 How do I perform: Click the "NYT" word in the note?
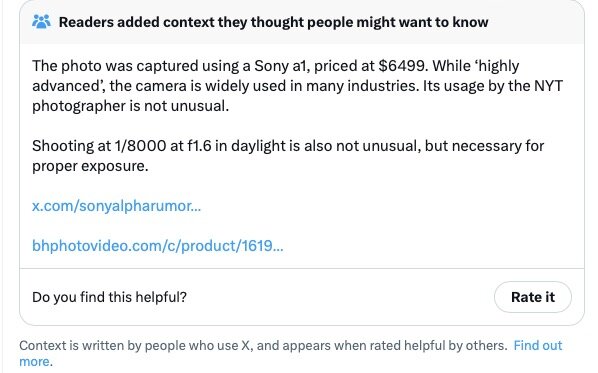coord(548,86)
